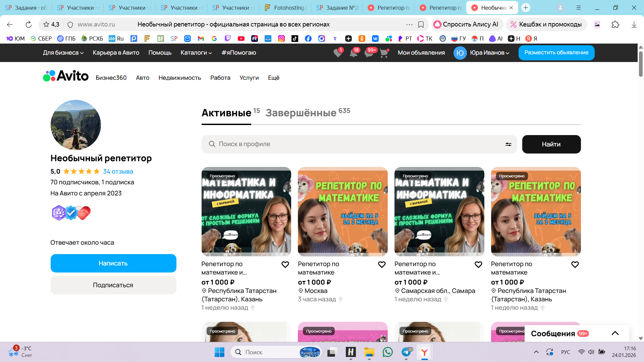Click the page vertical scrollbar thumb
Viewport: 644px width, 362px height.
tap(641, 64)
